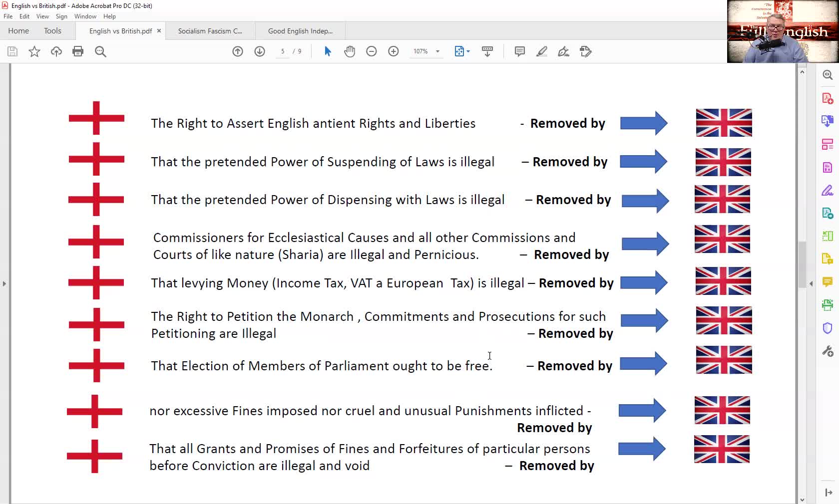Viewport: 839px width, 504px height.
Task: Open the File menu
Action: coord(8,16)
